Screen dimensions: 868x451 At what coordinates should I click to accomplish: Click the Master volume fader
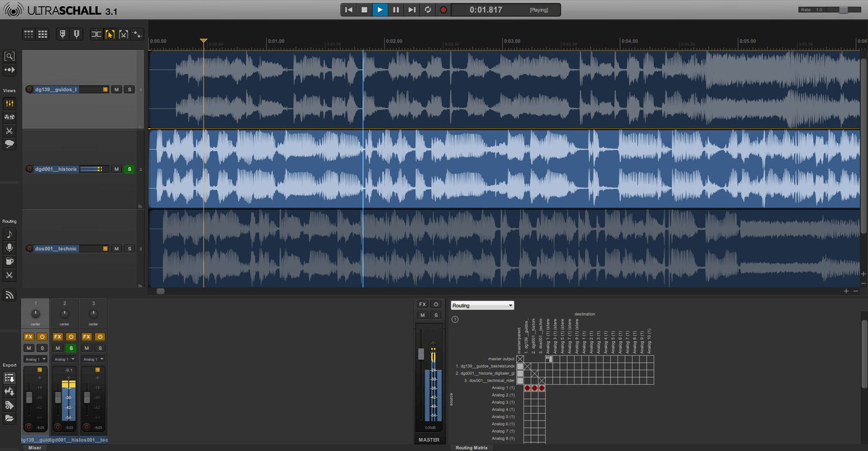tap(421, 353)
